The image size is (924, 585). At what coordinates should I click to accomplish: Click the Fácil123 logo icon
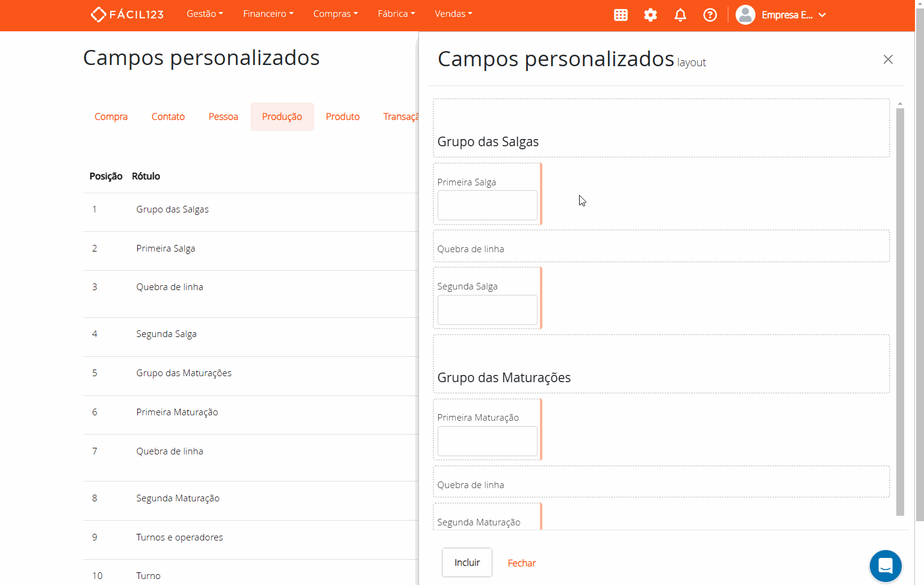coord(98,14)
